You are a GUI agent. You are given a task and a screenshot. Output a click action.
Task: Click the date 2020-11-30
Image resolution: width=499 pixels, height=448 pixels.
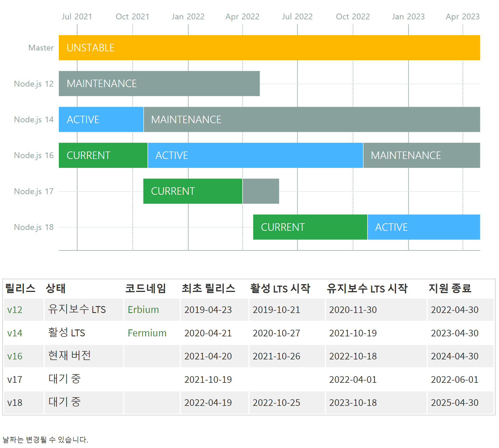[353, 310]
